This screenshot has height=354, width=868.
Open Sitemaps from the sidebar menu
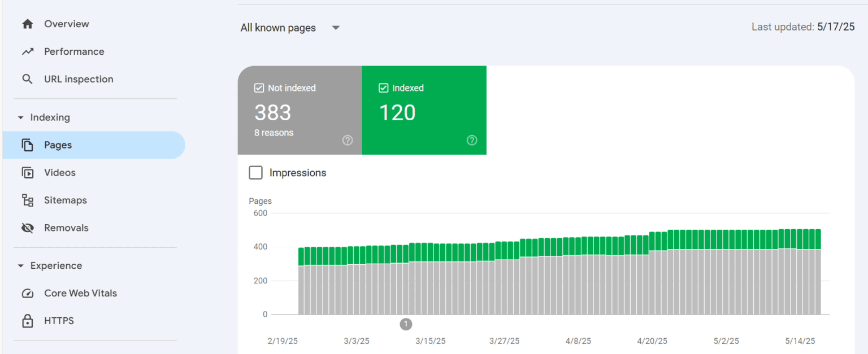tap(66, 200)
